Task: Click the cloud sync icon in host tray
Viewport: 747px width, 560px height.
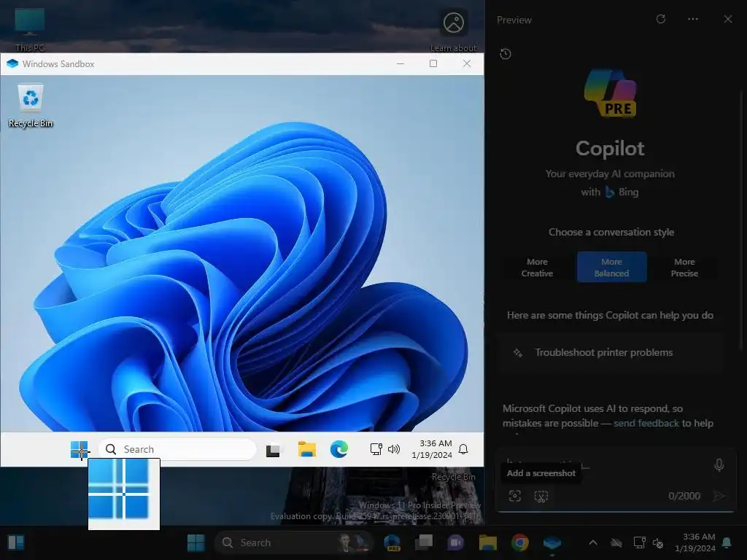Action: coord(616,542)
